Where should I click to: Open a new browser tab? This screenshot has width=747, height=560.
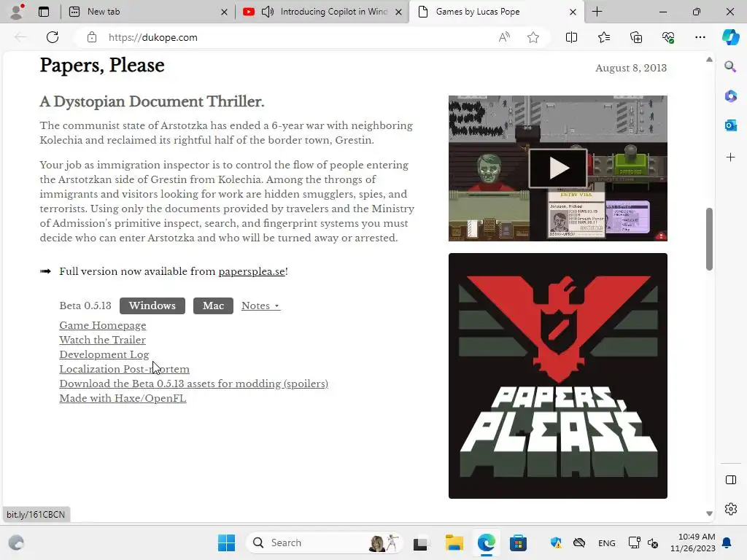click(597, 12)
